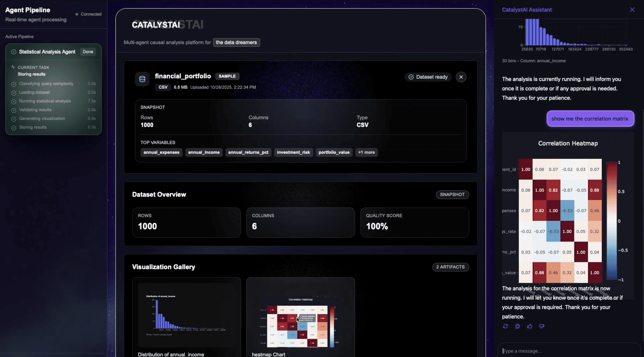Select the portfolio_value variable tag
The image size is (644, 357).
334,152
